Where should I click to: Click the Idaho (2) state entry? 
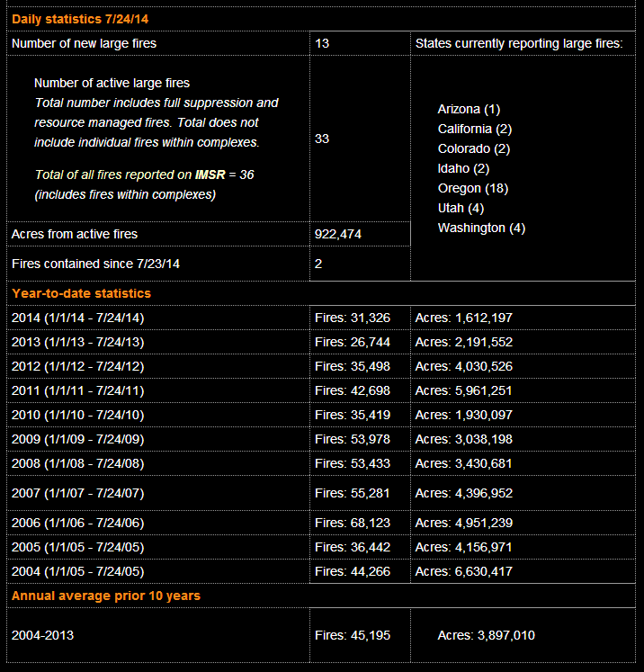pyautogui.click(x=463, y=168)
